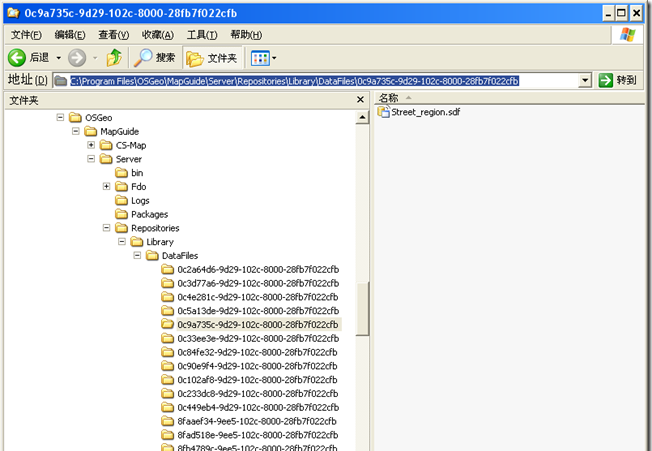Select the bin folder
Image resolution: width=652 pixels, height=451 pixels.
click(137, 173)
